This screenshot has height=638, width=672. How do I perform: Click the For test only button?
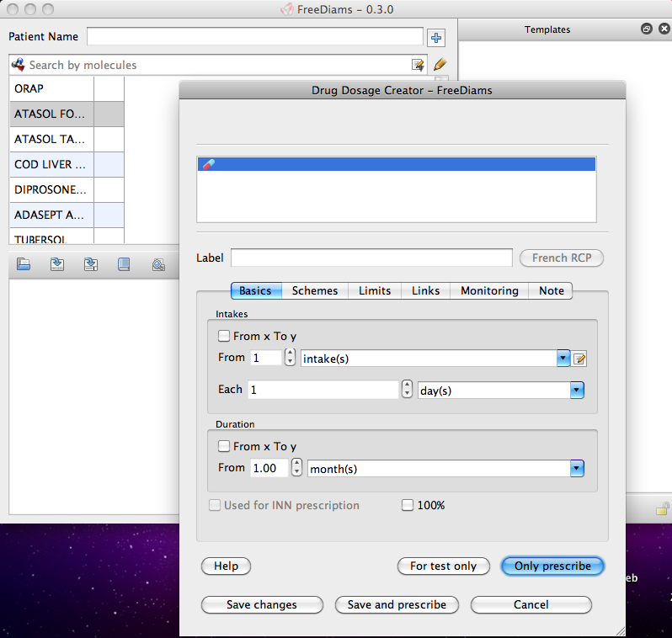(x=443, y=566)
